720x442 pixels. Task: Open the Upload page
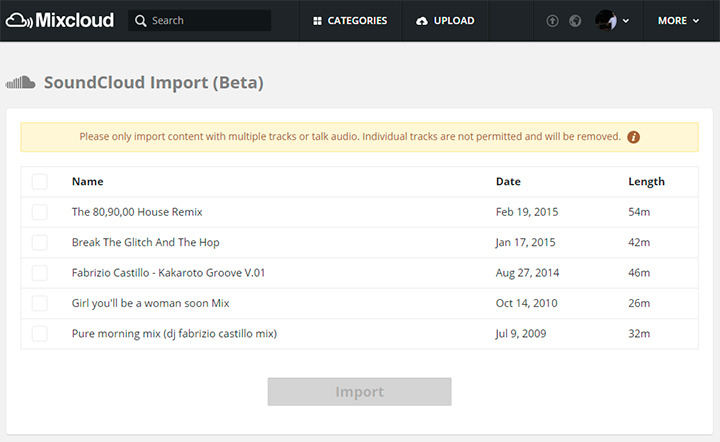pyautogui.click(x=445, y=21)
